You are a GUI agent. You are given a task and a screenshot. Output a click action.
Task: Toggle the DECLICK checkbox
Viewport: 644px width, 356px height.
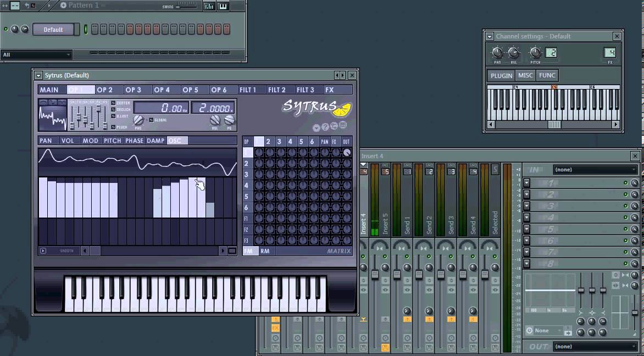point(113,110)
